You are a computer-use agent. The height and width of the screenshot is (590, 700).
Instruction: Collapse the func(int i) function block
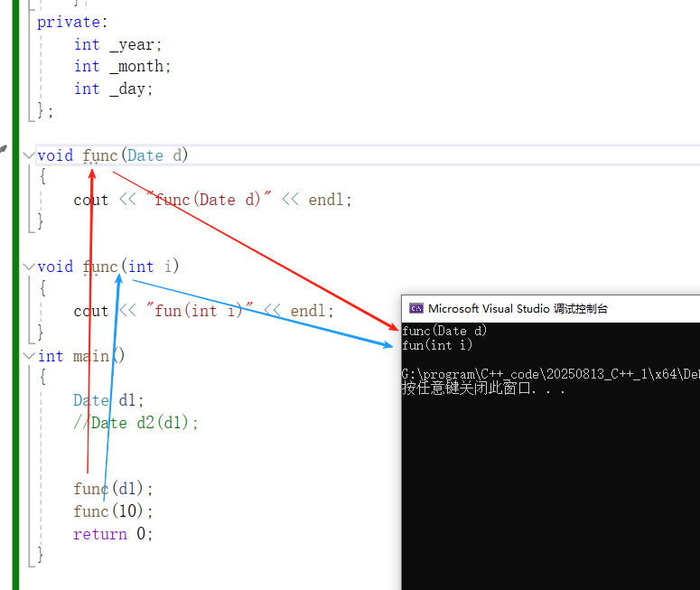29,267
